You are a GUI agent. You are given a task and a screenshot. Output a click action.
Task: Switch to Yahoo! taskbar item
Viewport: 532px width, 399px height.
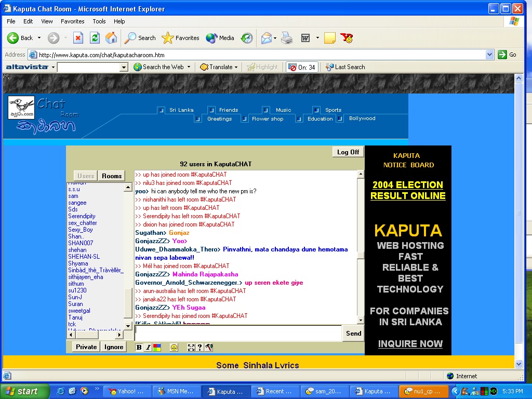(126, 391)
